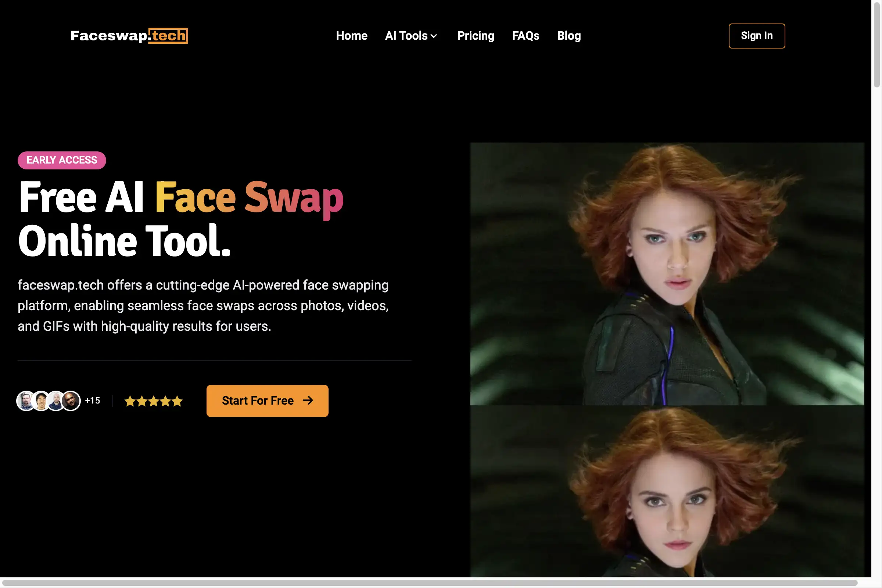This screenshot has width=882, height=588.
Task: Click the first rating star
Action: (x=130, y=401)
